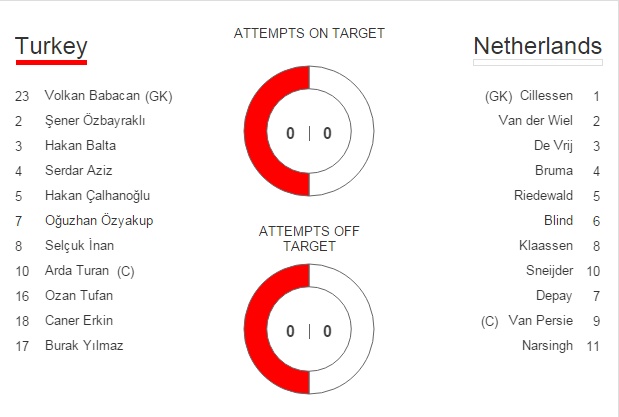This screenshot has height=417, width=619.
Task: Open Arda Turan captain entry
Action: pyautogui.click(x=89, y=271)
